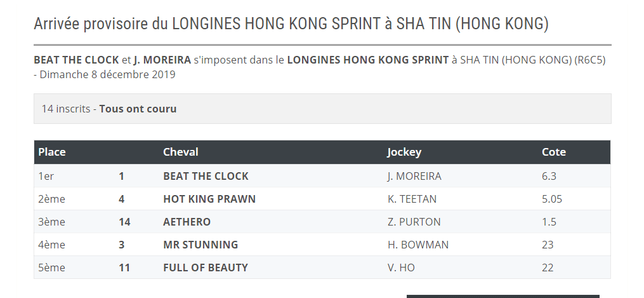The width and height of the screenshot is (644, 298).
Task: Click the Cote column header
Action: click(554, 152)
